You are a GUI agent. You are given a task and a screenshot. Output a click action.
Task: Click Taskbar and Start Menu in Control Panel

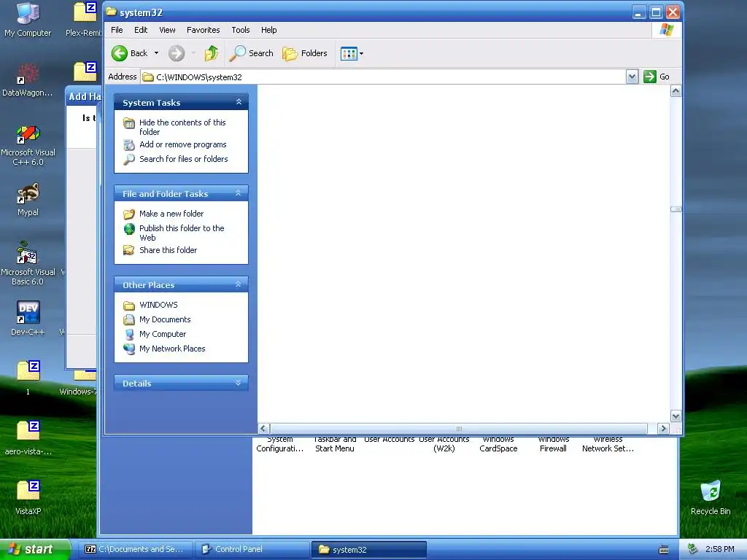(x=334, y=444)
